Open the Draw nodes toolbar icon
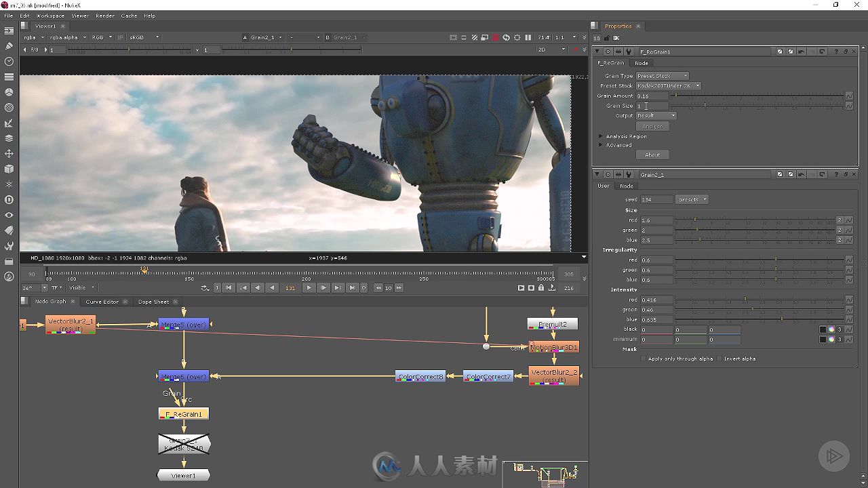 click(9, 46)
